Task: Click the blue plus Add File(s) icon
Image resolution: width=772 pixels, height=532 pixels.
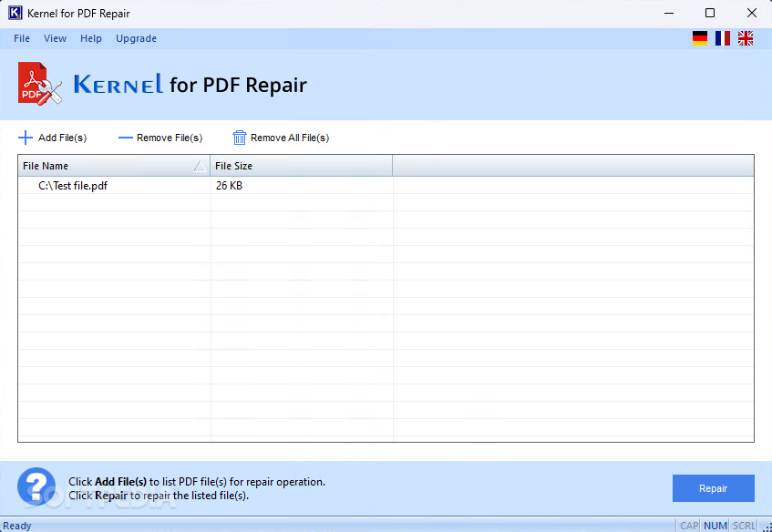Action: point(26,138)
